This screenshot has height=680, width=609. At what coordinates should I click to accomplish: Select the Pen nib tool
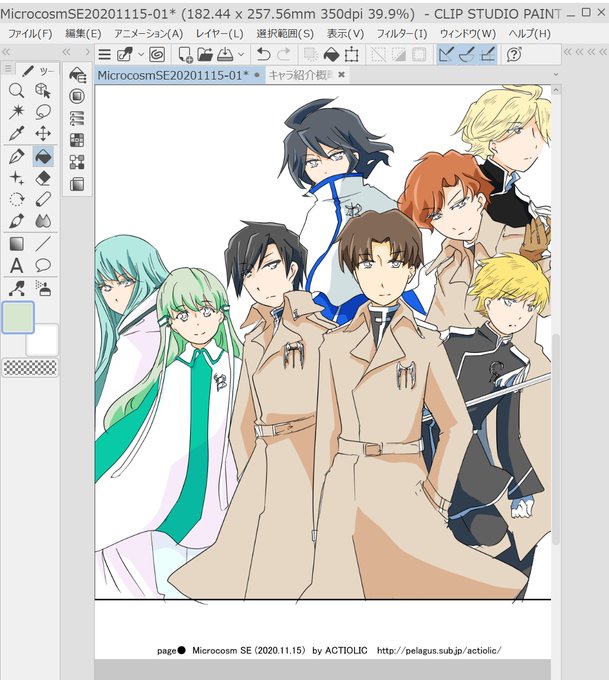pos(16,156)
